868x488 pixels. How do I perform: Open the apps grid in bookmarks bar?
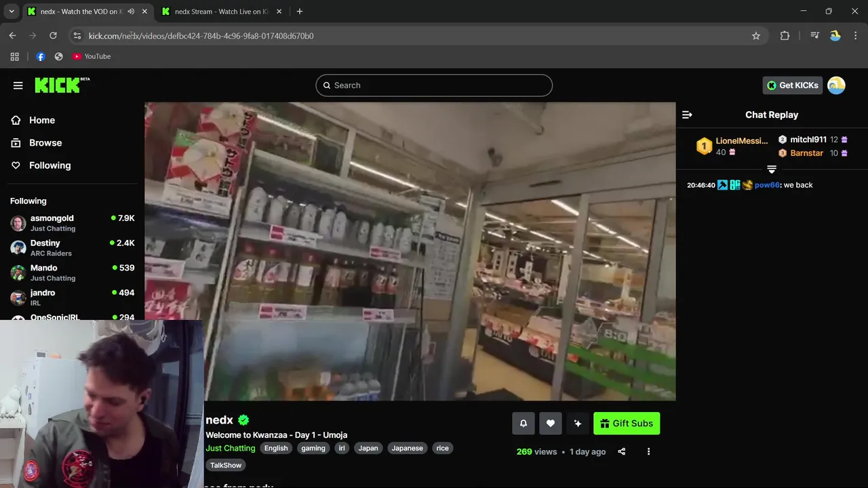15,56
